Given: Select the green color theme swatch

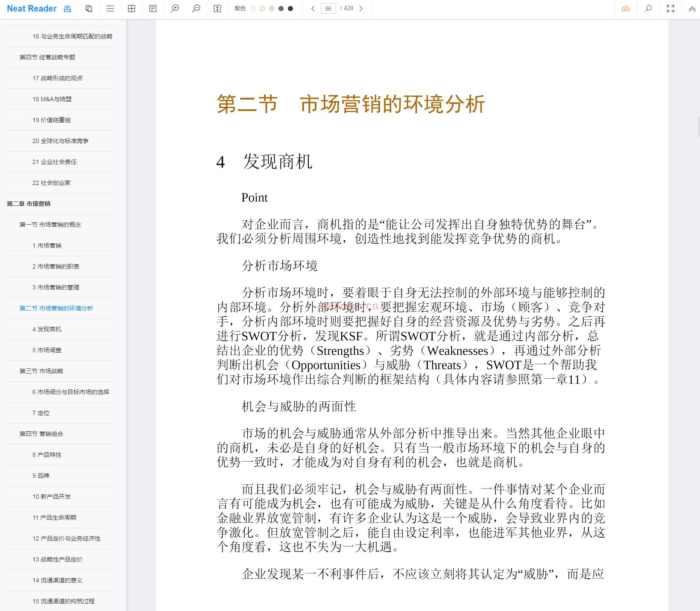Looking at the screenshot, I should [x=272, y=9].
